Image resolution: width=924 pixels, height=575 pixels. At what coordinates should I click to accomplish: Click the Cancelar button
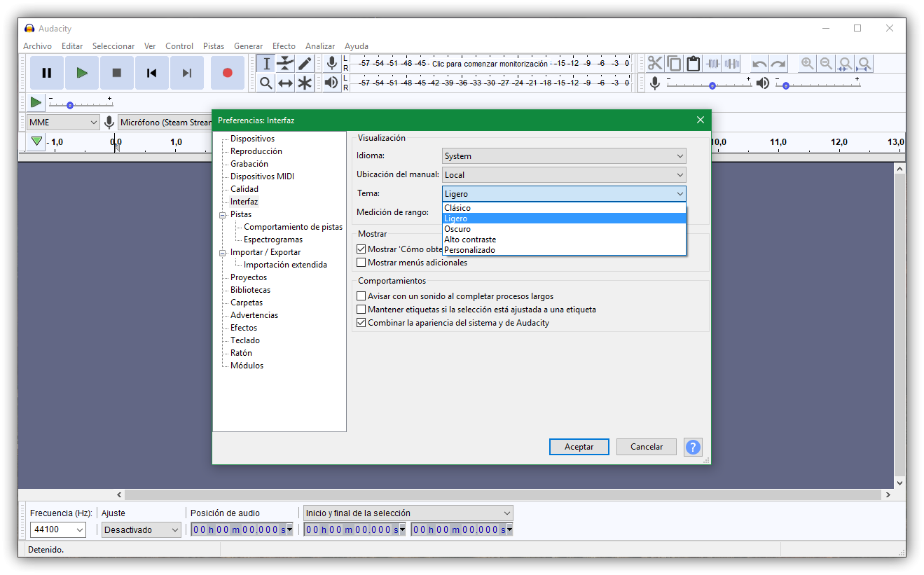coord(647,447)
